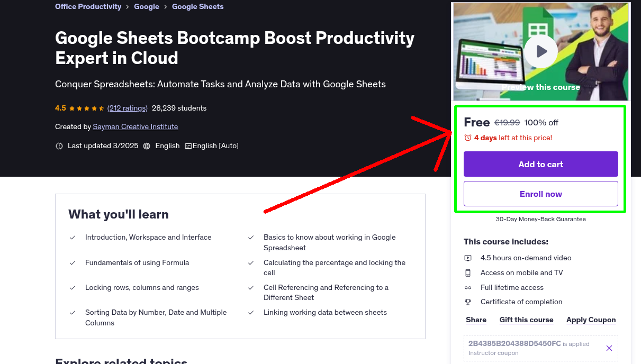
Task: Click the course title heading
Action: 235,48
